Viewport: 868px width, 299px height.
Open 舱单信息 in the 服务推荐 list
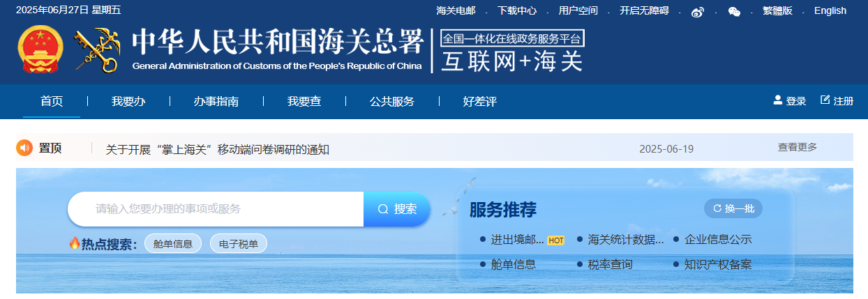point(514,265)
